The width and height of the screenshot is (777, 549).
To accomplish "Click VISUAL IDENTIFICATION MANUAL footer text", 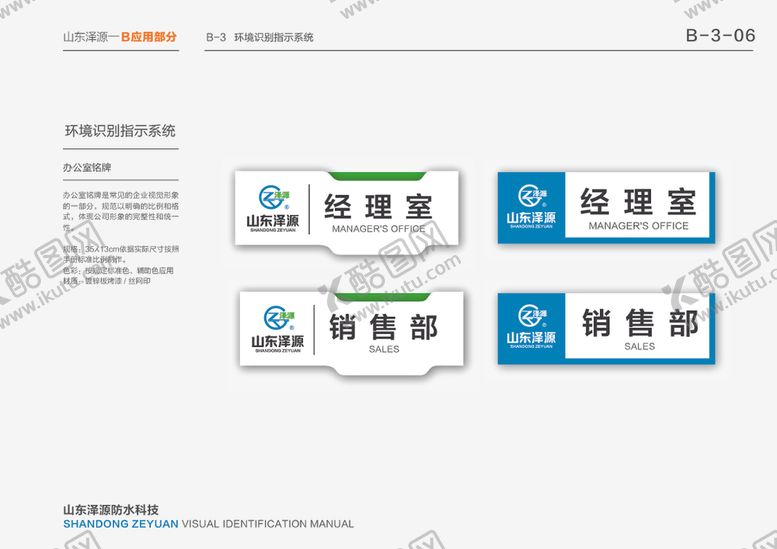I will click(268, 524).
